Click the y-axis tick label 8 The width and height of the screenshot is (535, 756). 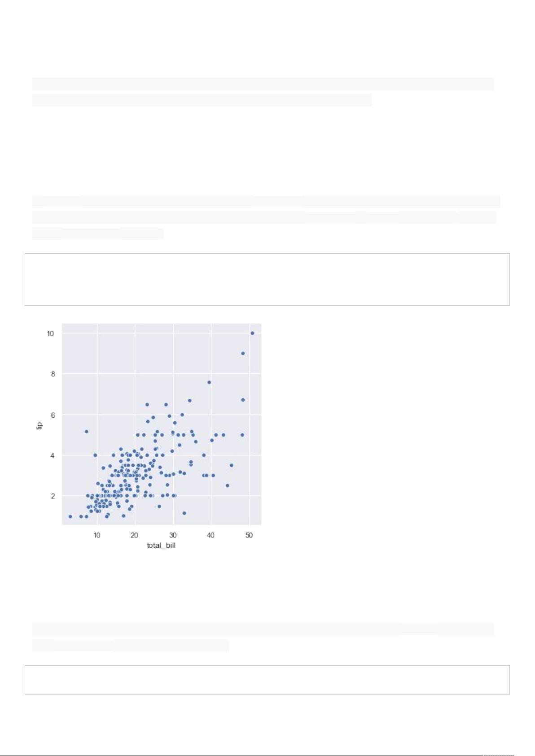(53, 374)
